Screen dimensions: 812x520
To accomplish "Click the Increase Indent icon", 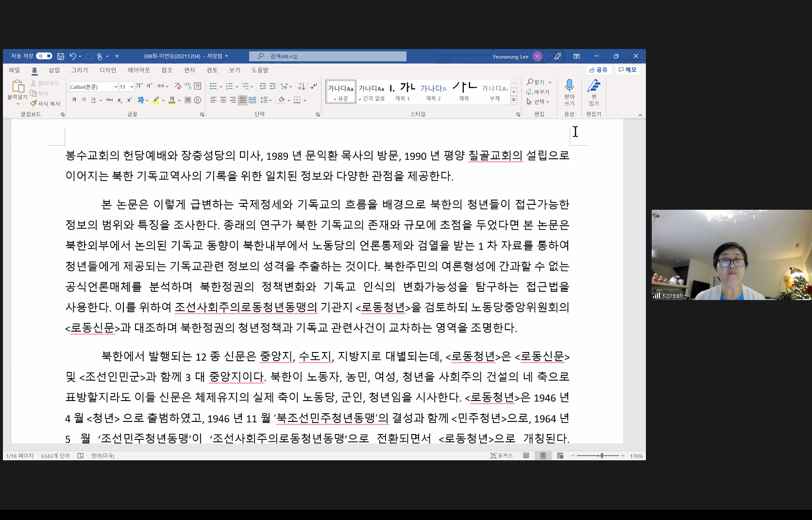I will point(272,86).
